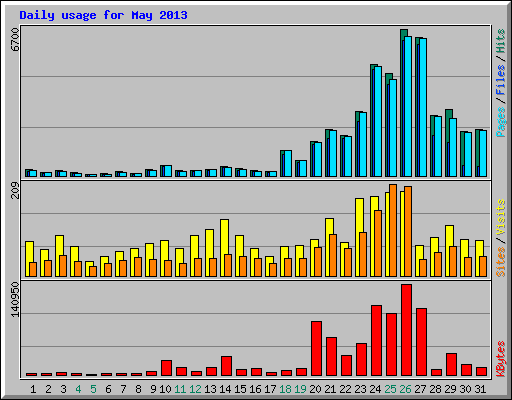Click the red 'KBytes' legend label
Screen dimensions: 512x400
(x=501, y=359)
